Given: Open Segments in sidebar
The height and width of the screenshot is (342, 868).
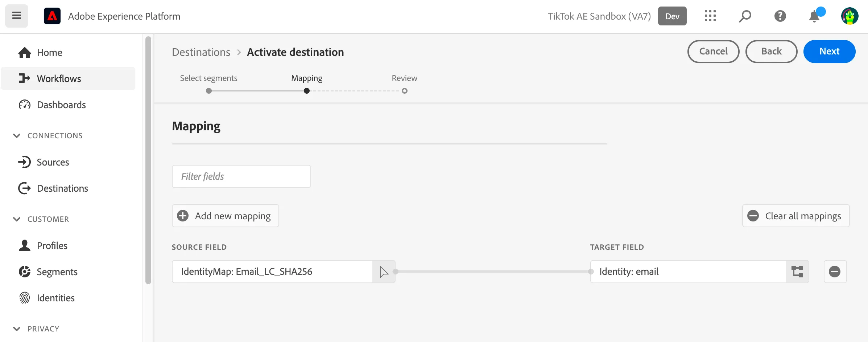Looking at the screenshot, I should [x=68, y=272].
